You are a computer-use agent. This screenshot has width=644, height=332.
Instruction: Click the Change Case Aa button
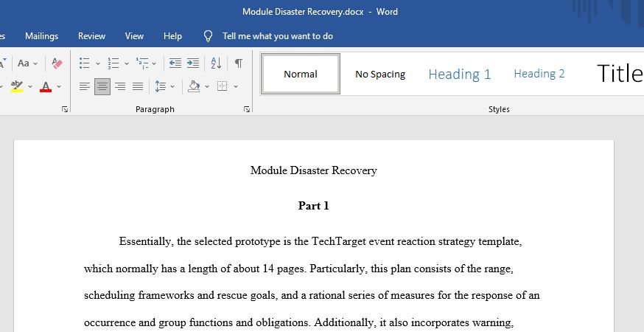(24, 63)
